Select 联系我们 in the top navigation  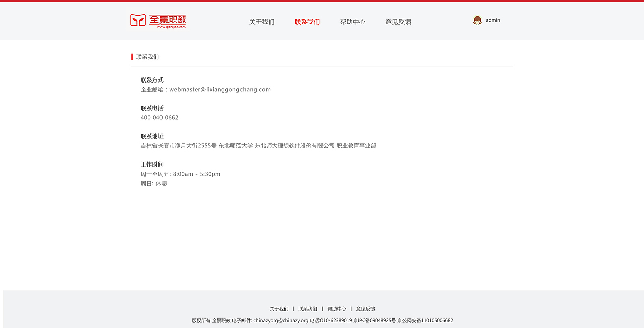click(307, 21)
